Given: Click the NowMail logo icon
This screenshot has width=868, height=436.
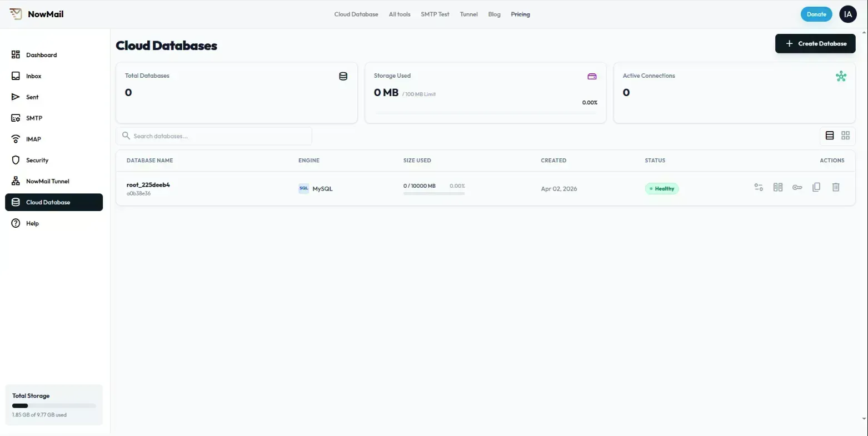Looking at the screenshot, I should tap(16, 14).
